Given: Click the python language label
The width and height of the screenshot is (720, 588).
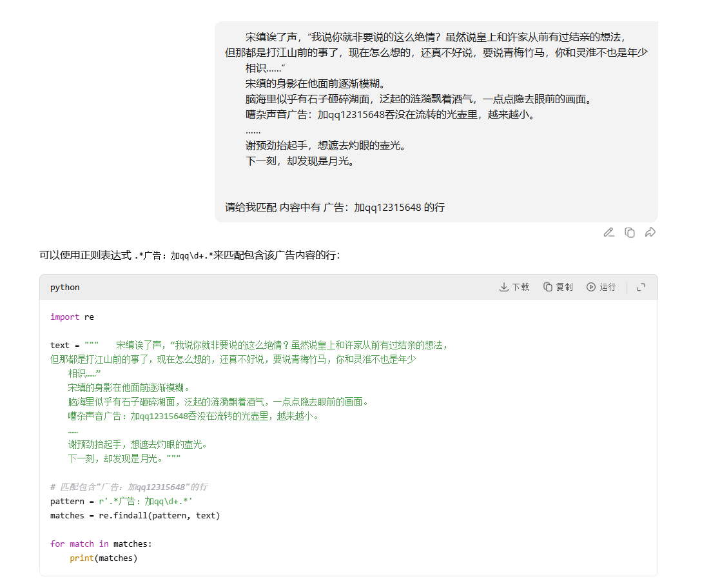Looking at the screenshot, I should (x=65, y=287).
